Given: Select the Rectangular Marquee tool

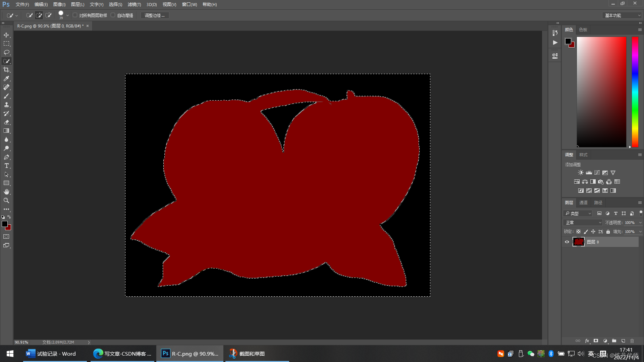Looking at the screenshot, I should [x=6, y=44].
